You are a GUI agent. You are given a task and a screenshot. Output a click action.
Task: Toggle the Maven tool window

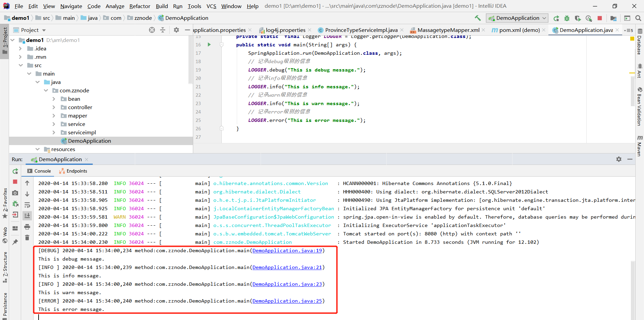pyautogui.click(x=640, y=146)
